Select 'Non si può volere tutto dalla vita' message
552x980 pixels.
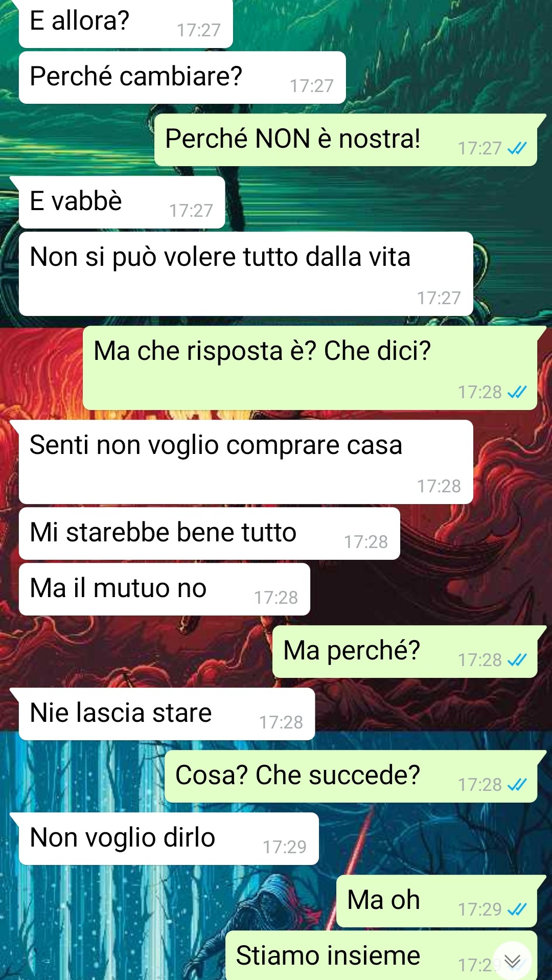click(x=246, y=274)
